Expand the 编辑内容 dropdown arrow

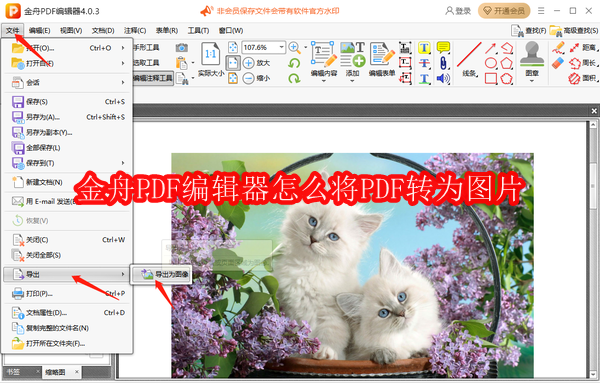pyautogui.click(x=324, y=81)
